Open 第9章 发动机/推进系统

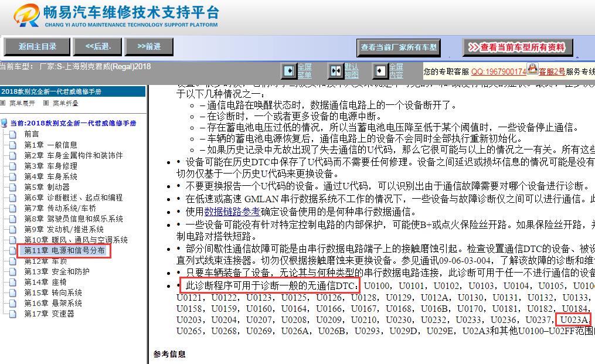coord(64,229)
